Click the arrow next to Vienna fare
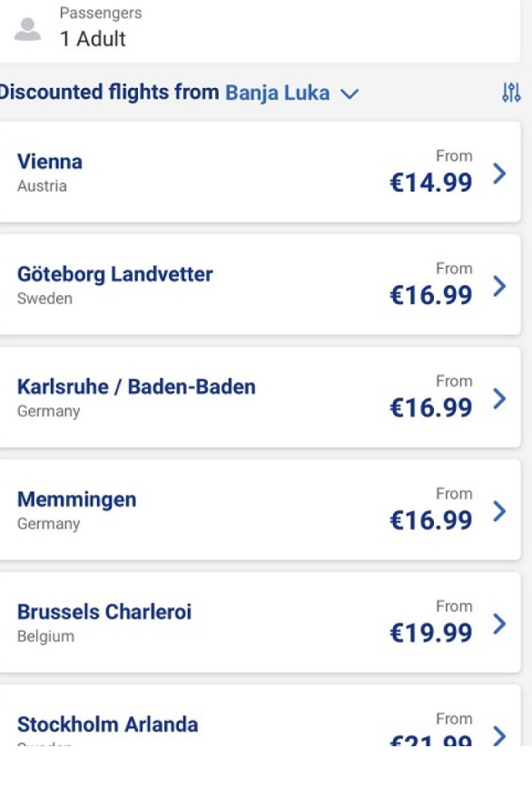 pos(498,174)
